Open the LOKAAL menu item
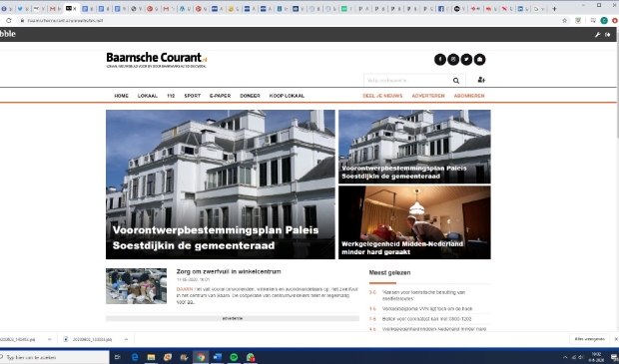This screenshot has height=364, width=619. click(147, 96)
